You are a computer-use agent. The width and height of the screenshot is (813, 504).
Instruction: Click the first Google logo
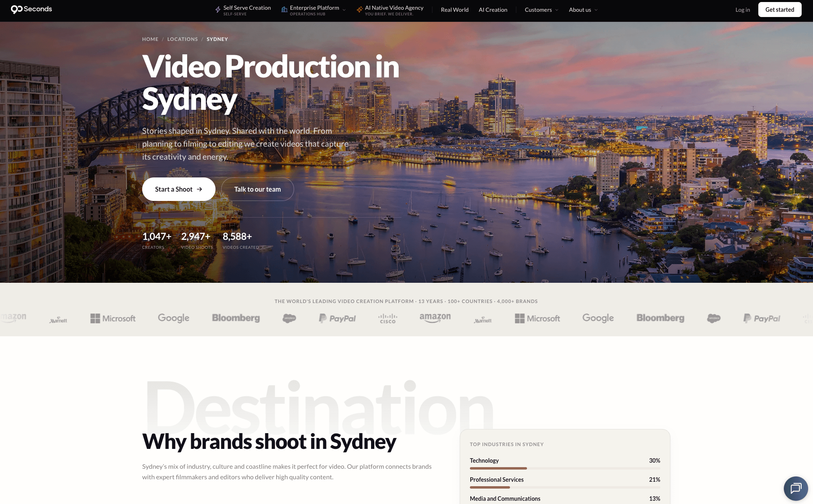tap(173, 318)
